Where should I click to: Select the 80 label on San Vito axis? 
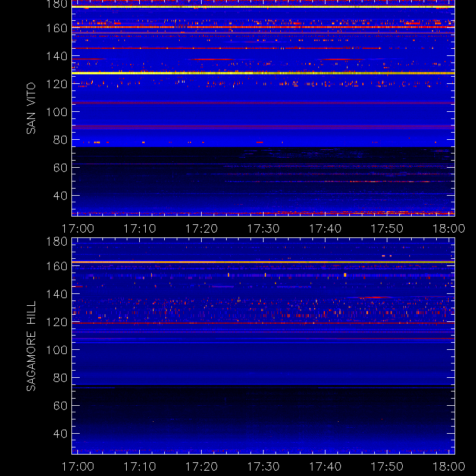pos(60,140)
